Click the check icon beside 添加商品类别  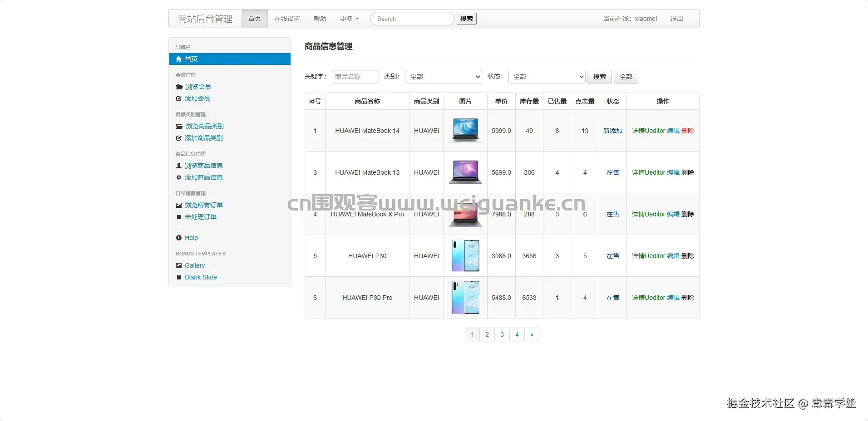pyautogui.click(x=179, y=138)
